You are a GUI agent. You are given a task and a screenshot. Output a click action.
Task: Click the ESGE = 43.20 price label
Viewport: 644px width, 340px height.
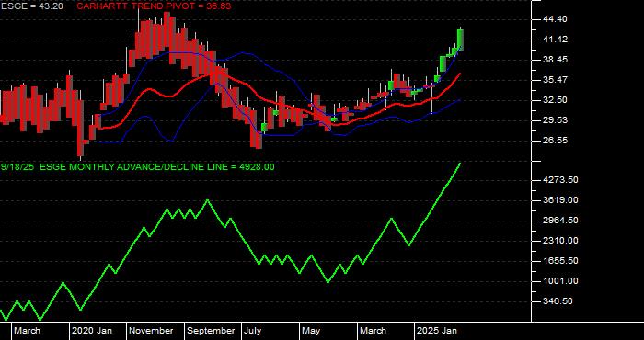pyautogui.click(x=31, y=6)
